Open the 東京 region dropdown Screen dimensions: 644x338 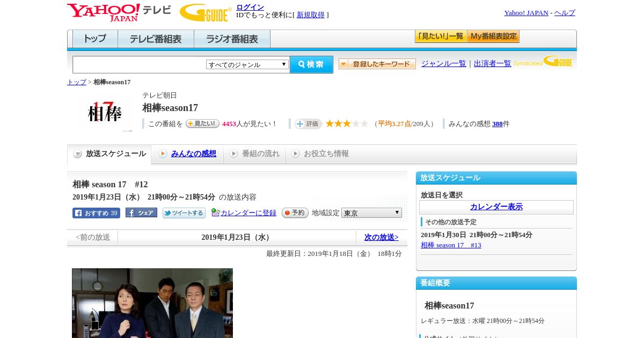(371, 213)
